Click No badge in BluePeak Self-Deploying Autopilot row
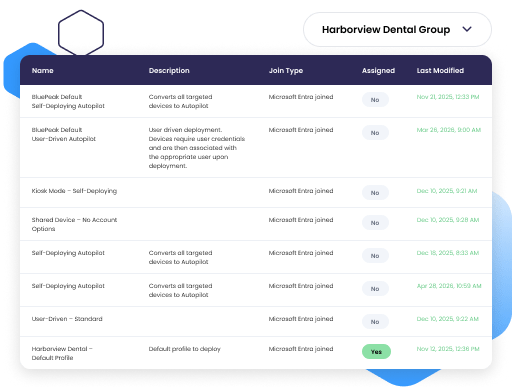 (x=375, y=100)
